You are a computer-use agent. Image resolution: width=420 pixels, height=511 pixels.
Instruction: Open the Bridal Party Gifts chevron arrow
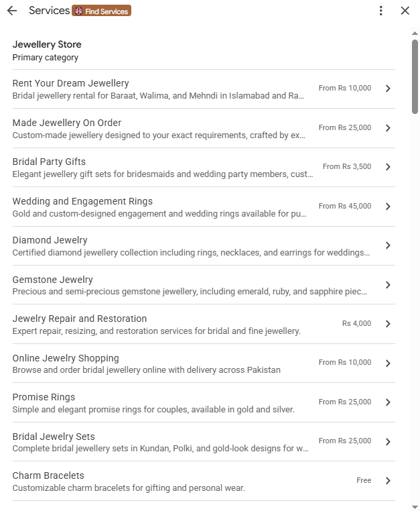[x=388, y=167]
